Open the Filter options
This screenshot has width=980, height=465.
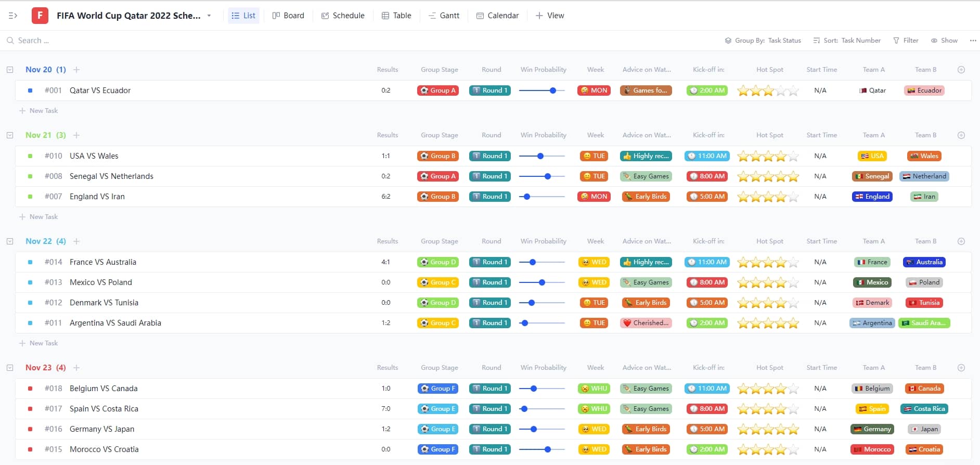[x=906, y=41]
